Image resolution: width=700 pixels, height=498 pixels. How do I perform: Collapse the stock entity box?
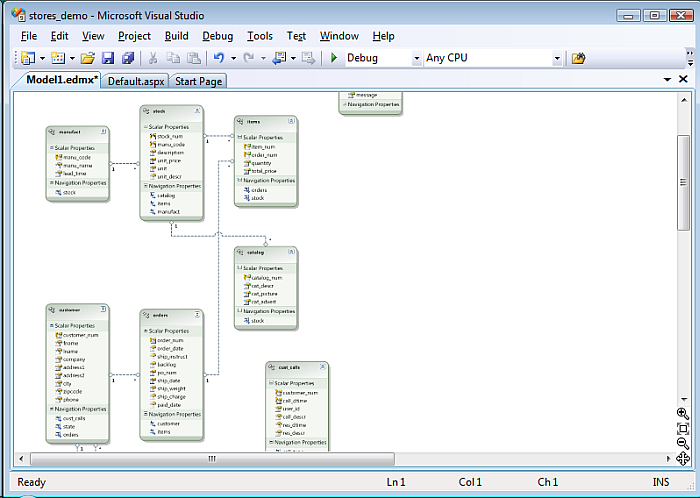(x=197, y=111)
